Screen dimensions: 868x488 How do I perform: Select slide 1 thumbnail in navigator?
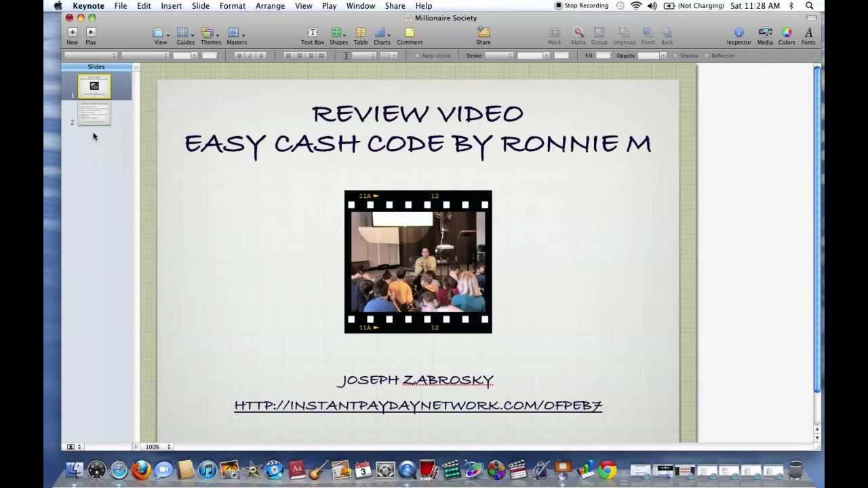(x=94, y=87)
